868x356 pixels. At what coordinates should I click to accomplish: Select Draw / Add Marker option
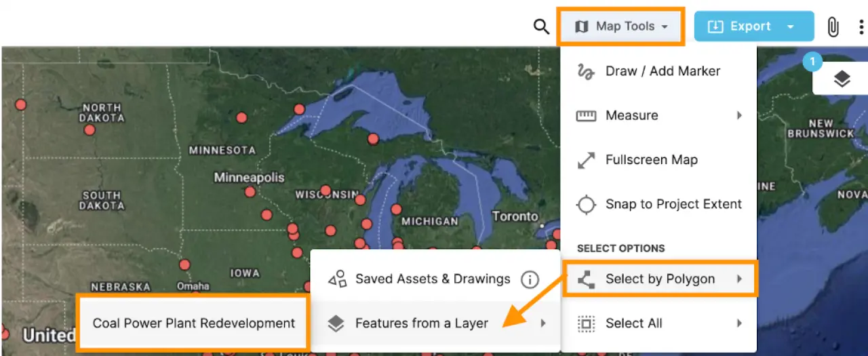pos(663,71)
